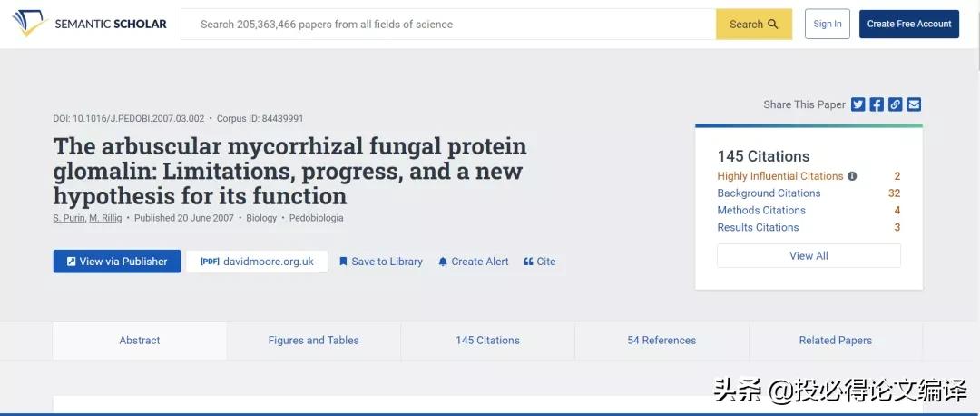Share this paper on Facebook
This screenshot has height=416, width=980.
[877, 104]
